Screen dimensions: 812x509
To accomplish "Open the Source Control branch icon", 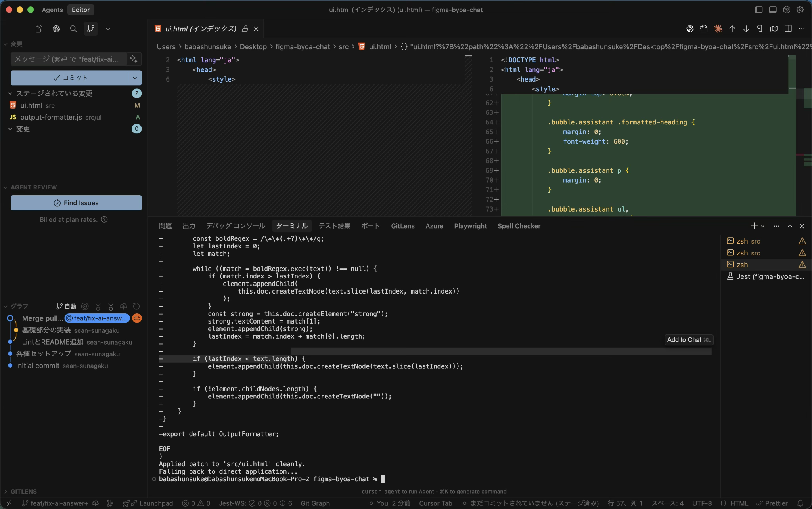I will coord(91,29).
